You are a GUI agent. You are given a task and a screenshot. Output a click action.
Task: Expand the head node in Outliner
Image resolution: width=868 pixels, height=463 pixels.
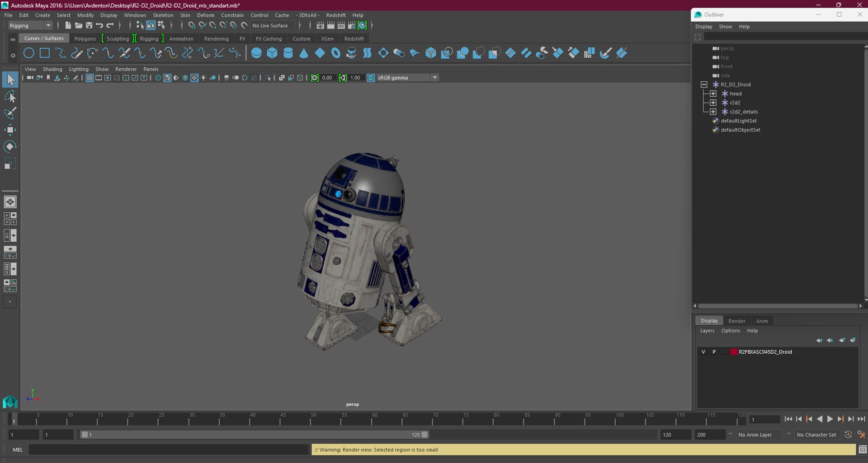713,94
